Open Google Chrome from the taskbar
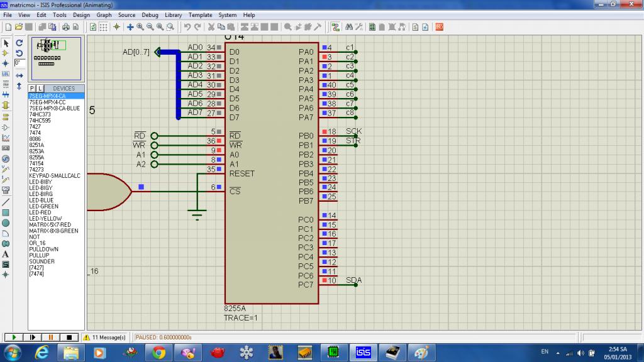644x362 pixels. [158, 353]
